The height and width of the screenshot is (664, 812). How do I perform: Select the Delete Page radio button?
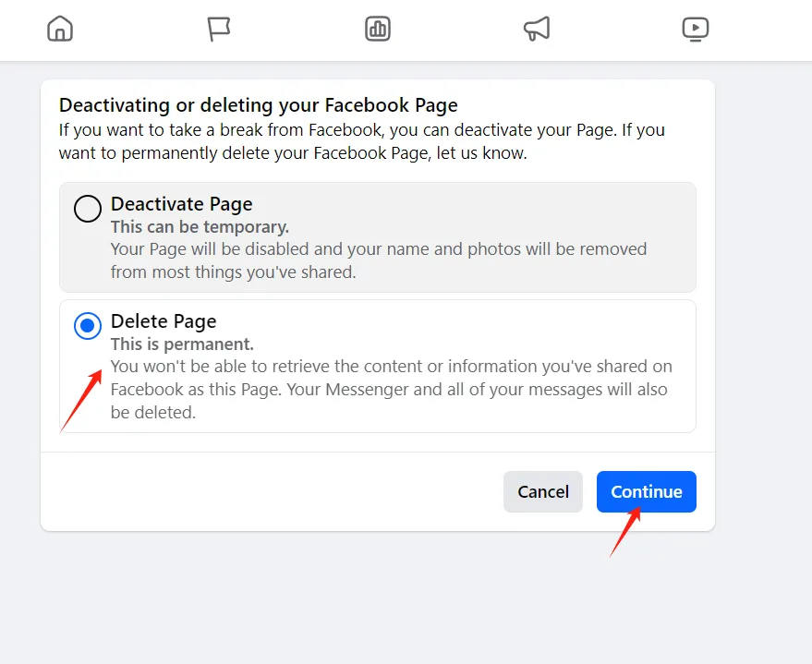(x=88, y=325)
